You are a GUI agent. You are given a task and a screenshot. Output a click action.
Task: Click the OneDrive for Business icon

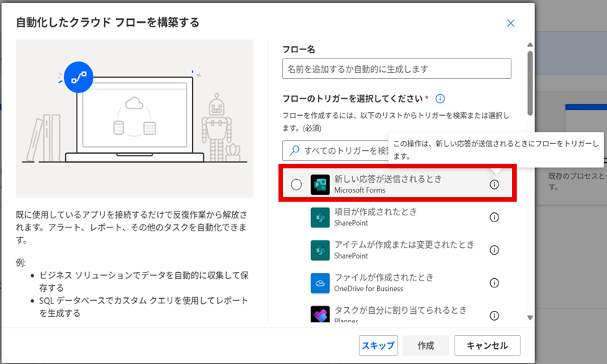319,283
